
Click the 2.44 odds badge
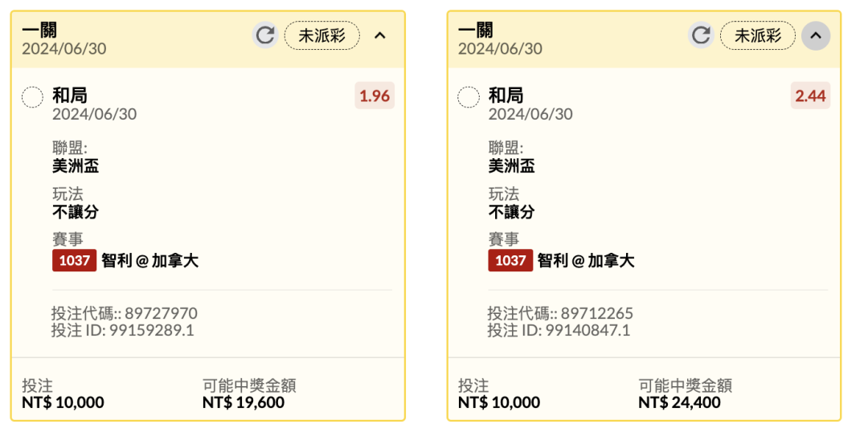[810, 96]
